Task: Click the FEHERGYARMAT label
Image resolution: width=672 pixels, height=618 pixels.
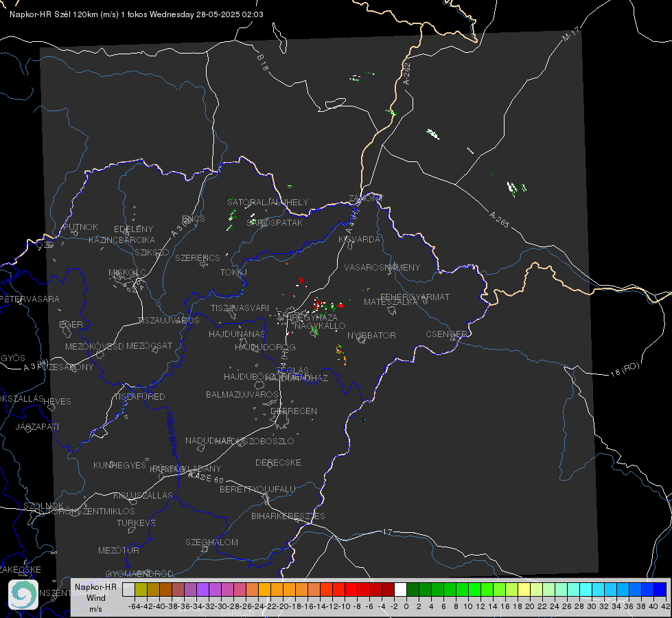Action: 415,297
